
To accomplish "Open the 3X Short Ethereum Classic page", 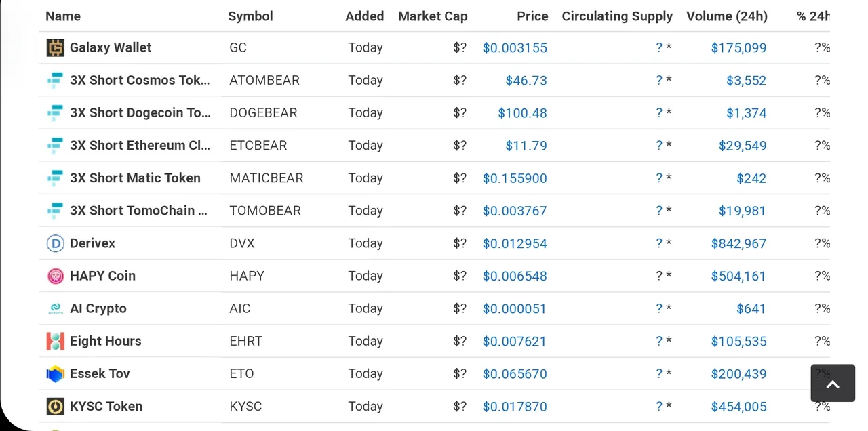I will click(x=140, y=145).
